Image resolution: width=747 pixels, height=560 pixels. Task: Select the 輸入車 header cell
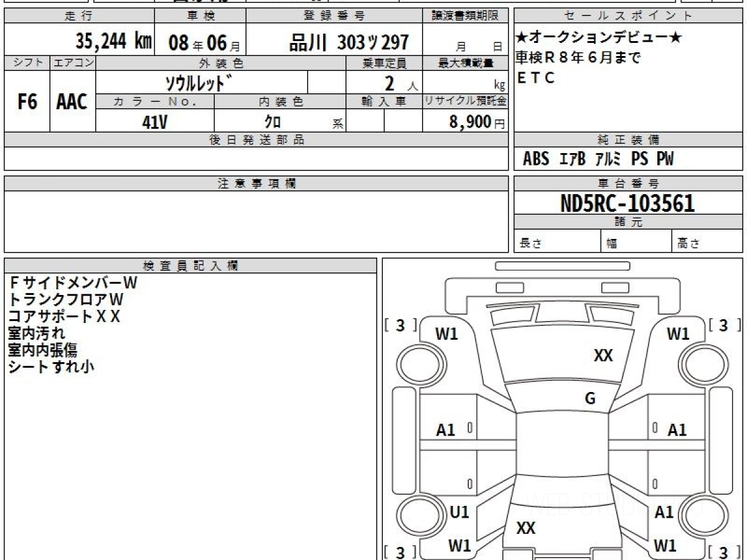tap(384, 101)
